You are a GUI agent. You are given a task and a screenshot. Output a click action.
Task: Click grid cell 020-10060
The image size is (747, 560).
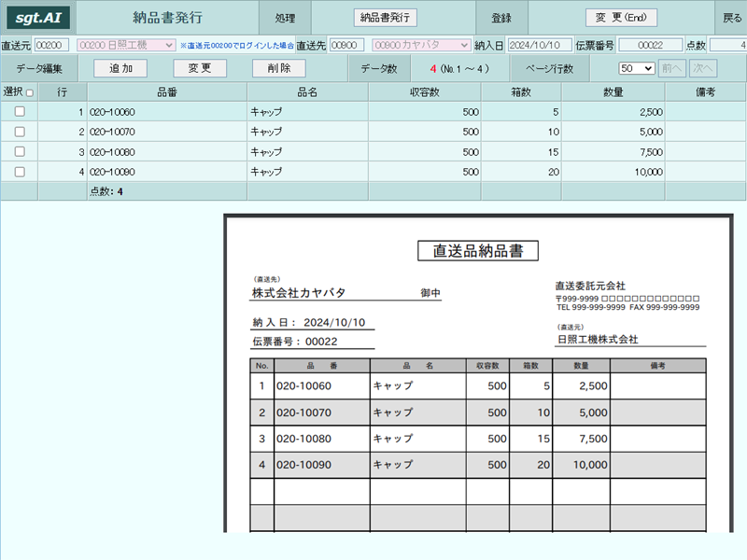click(x=167, y=112)
